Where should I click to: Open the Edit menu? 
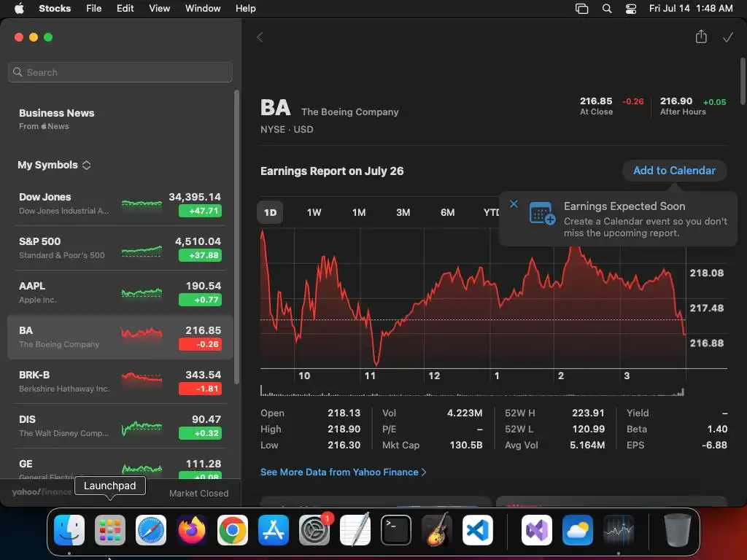point(125,8)
